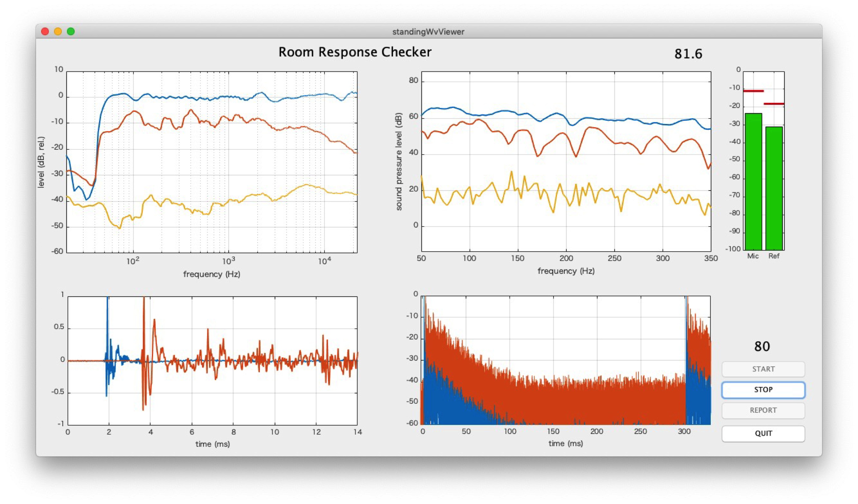
Task: Click inside the log-frequency level plot
Action: pyautogui.click(x=212, y=162)
